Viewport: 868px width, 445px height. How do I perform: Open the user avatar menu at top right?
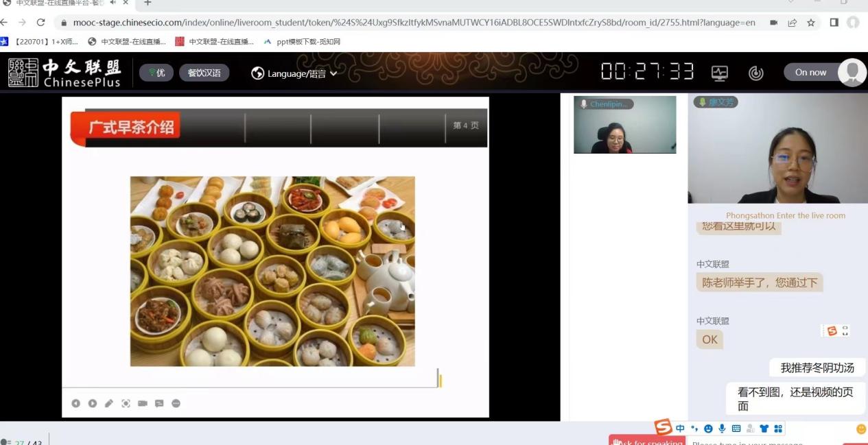tap(852, 72)
